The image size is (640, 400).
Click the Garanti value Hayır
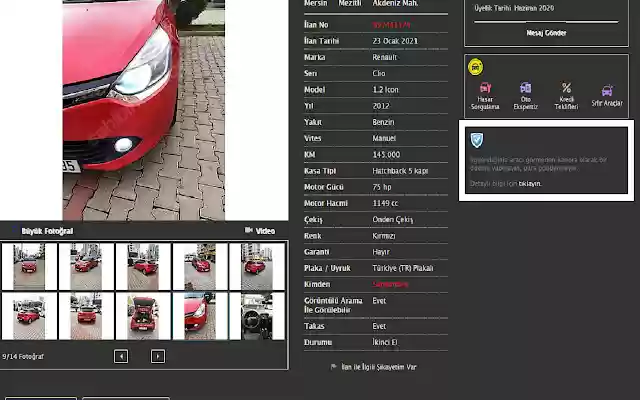(381, 252)
